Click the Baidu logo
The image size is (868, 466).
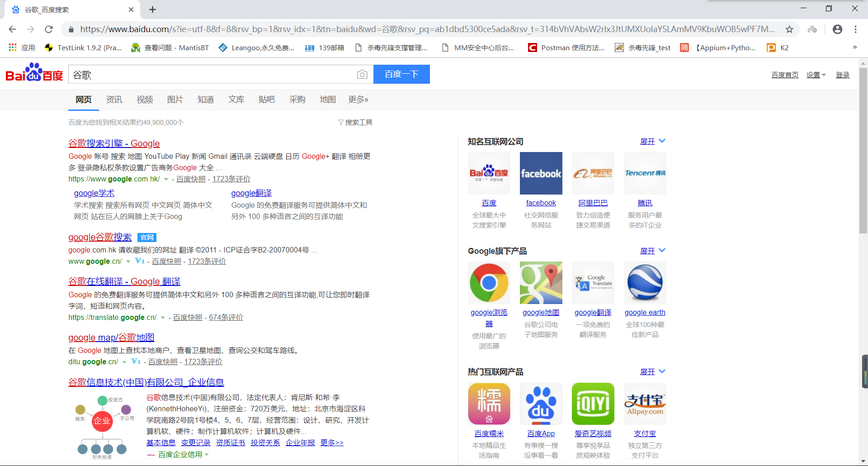pyautogui.click(x=34, y=73)
